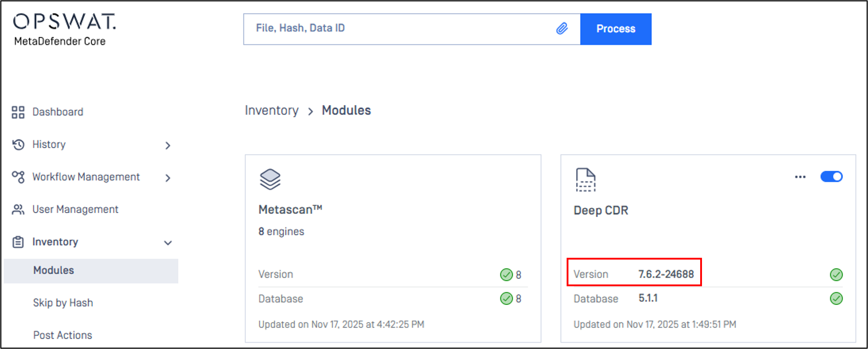Click the Dashboard grid icon
The width and height of the screenshot is (868, 349).
pyautogui.click(x=18, y=112)
